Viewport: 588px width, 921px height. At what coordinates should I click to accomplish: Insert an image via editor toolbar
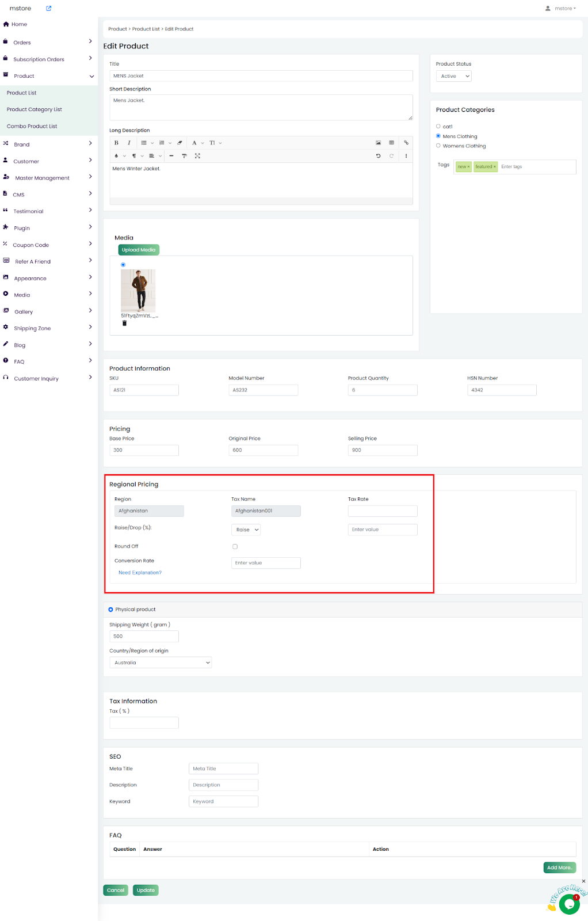coord(378,143)
